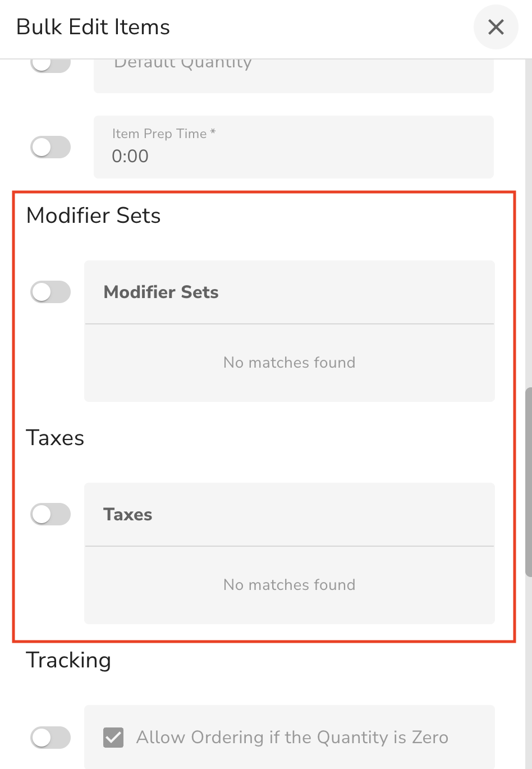Click the Bulk Edit Items title
Image resolution: width=532 pixels, height=769 pixels.
(93, 27)
